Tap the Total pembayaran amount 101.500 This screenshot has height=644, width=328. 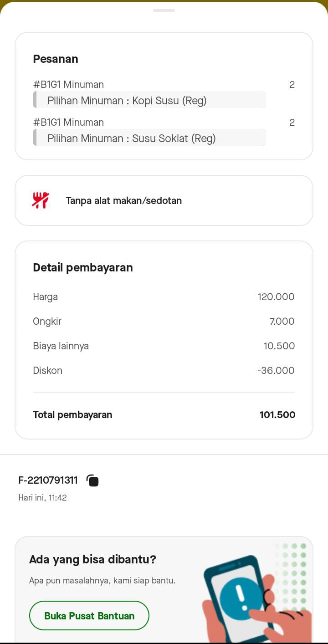point(277,414)
